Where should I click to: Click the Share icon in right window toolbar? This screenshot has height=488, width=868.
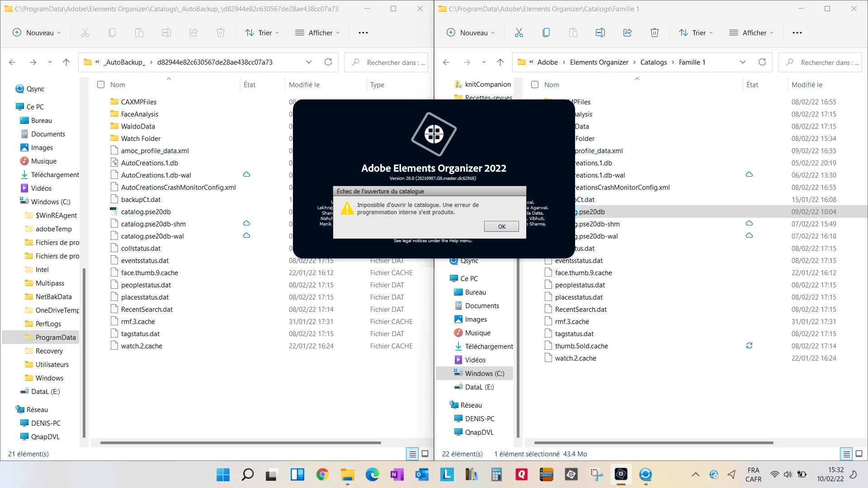627,33
